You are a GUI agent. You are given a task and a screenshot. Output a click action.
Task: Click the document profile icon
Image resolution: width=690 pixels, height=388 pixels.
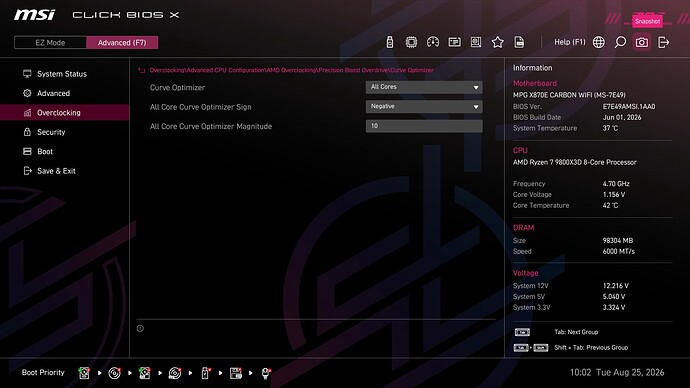(519, 42)
